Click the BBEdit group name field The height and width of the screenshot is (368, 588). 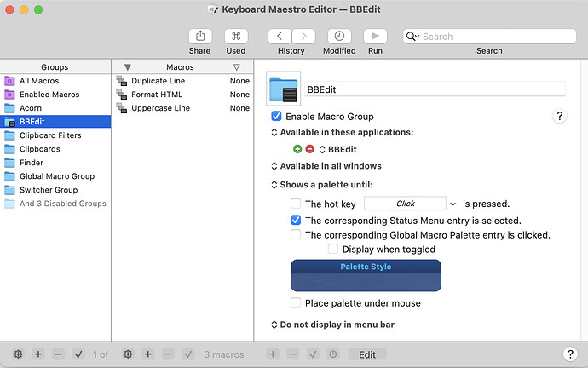pos(435,89)
